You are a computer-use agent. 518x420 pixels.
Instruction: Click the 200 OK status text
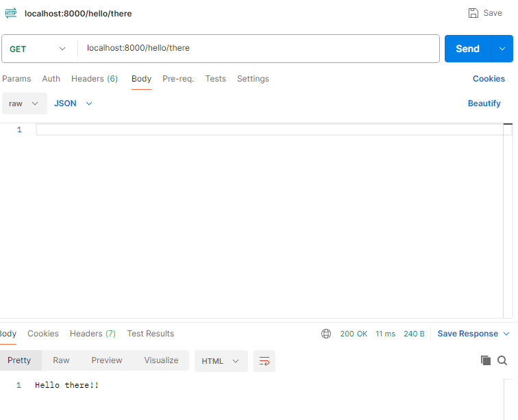(354, 334)
